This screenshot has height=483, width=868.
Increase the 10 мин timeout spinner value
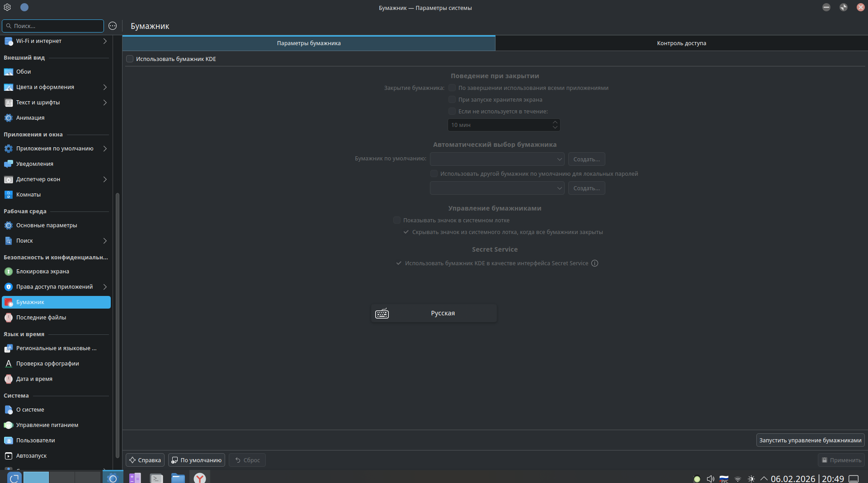coord(555,122)
